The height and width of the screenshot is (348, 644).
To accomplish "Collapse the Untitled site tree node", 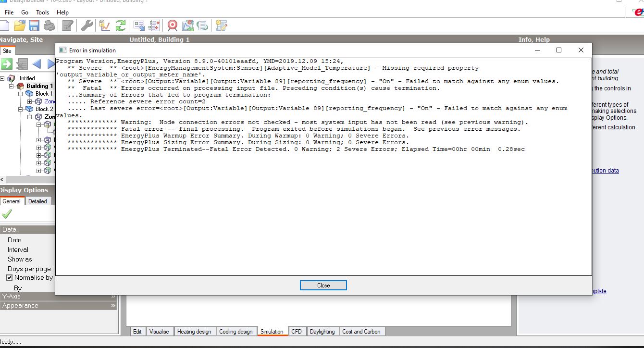I will coord(3,78).
